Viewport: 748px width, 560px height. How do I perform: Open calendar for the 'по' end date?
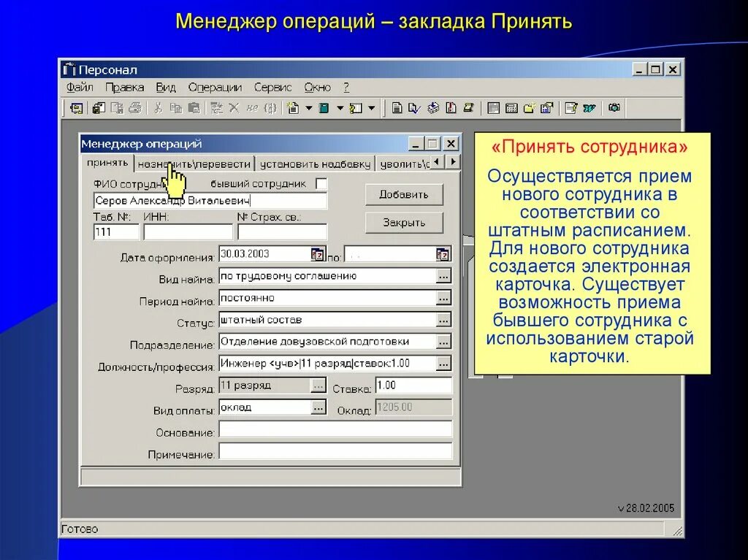click(443, 254)
